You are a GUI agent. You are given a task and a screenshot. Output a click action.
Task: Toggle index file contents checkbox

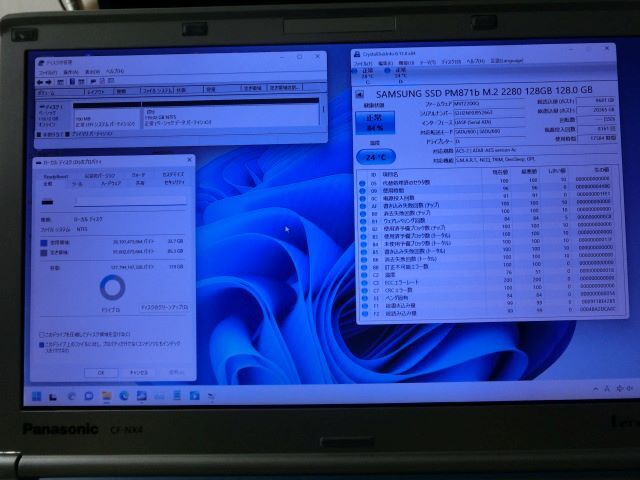[42, 345]
